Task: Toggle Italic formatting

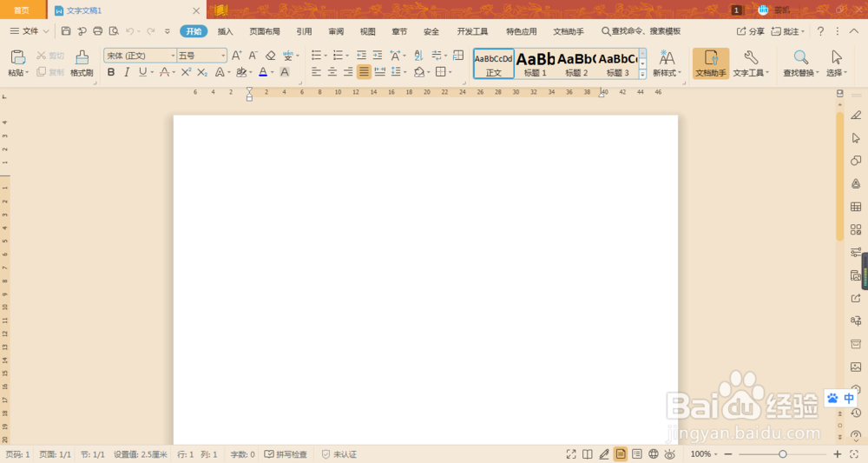Action: [x=127, y=72]
